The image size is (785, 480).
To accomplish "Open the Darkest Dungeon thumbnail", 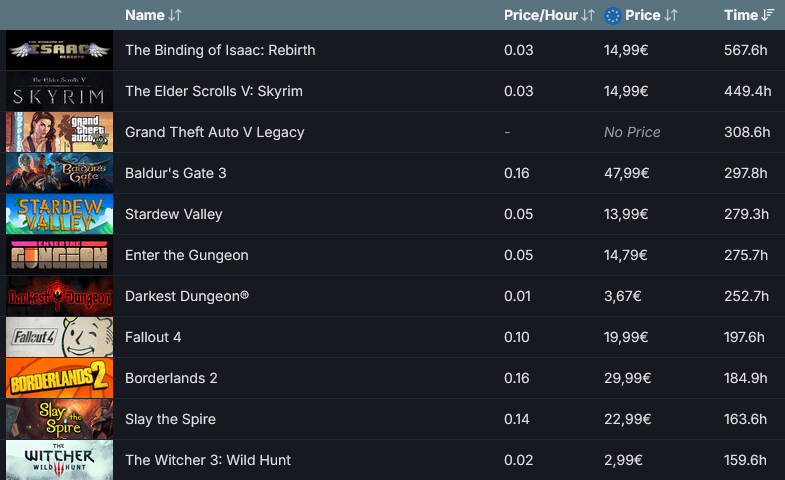I will (x=60, y=296).
